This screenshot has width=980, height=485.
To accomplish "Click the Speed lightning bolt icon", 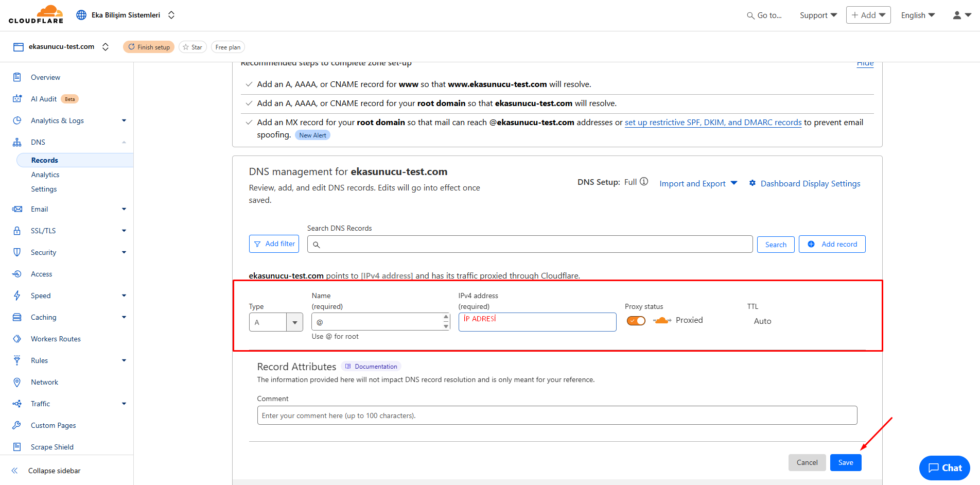I will pos(17,296).
